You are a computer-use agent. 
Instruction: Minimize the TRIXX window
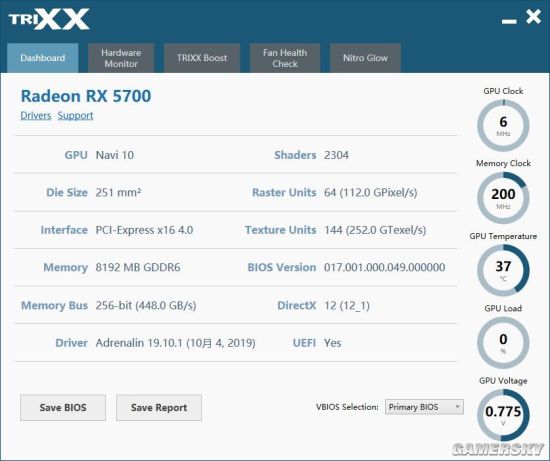pos(509,22)
